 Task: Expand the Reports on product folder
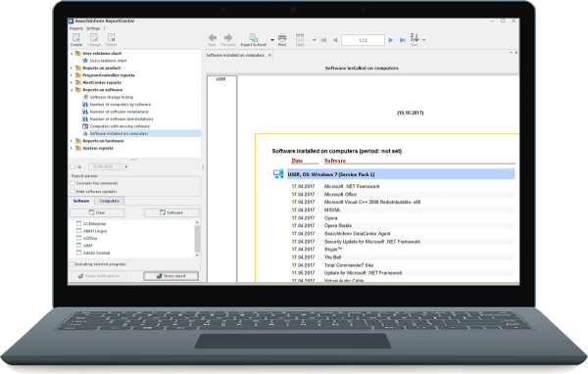[x=72, y=68]
